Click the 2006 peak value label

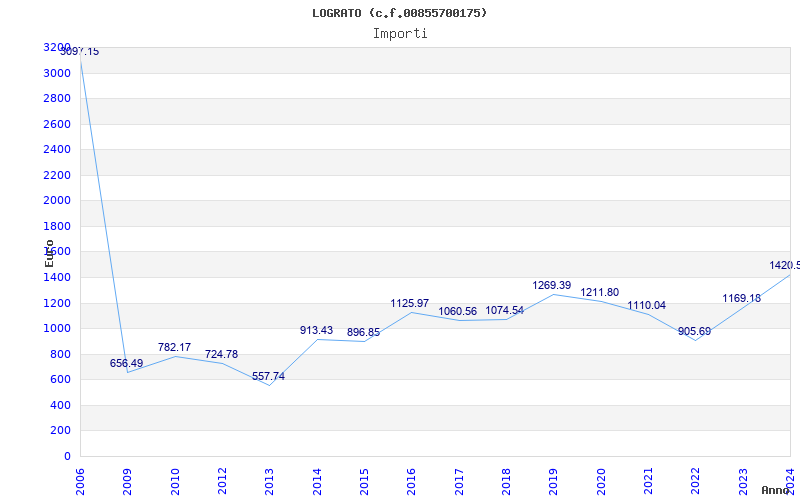pyautogui.click(x=80, y=52)
